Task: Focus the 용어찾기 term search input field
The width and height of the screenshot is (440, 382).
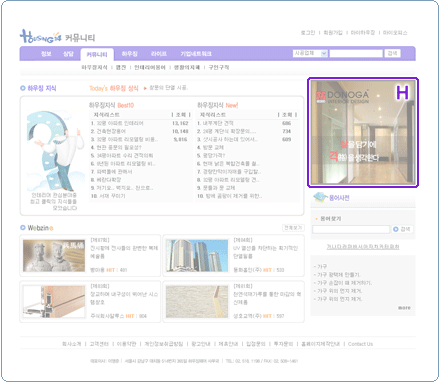Action: click(351, 229)
